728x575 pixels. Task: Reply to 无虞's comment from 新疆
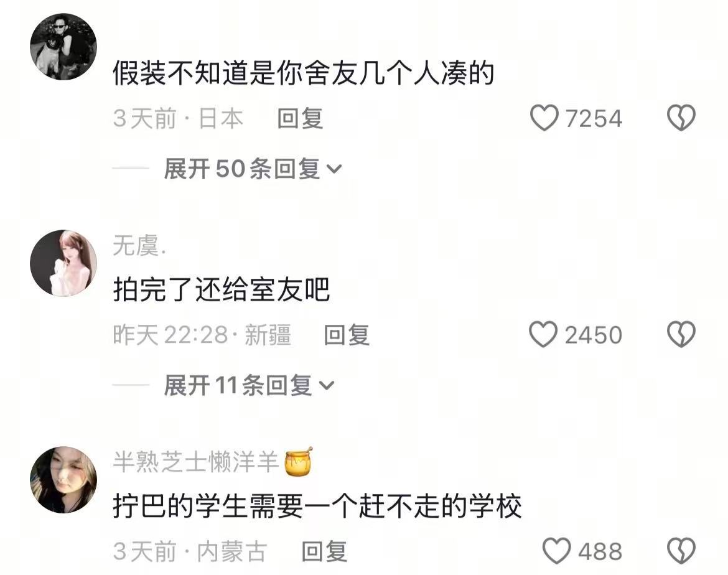347,334
